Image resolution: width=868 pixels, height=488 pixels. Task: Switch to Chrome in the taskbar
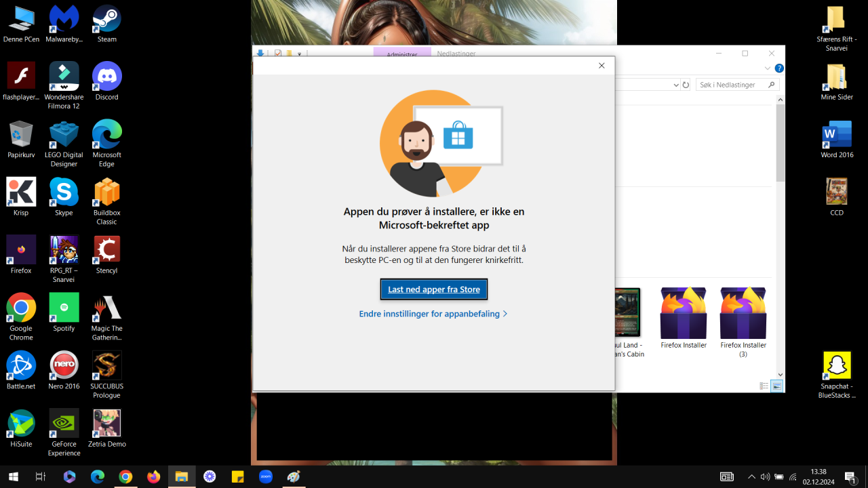(125, 476)
